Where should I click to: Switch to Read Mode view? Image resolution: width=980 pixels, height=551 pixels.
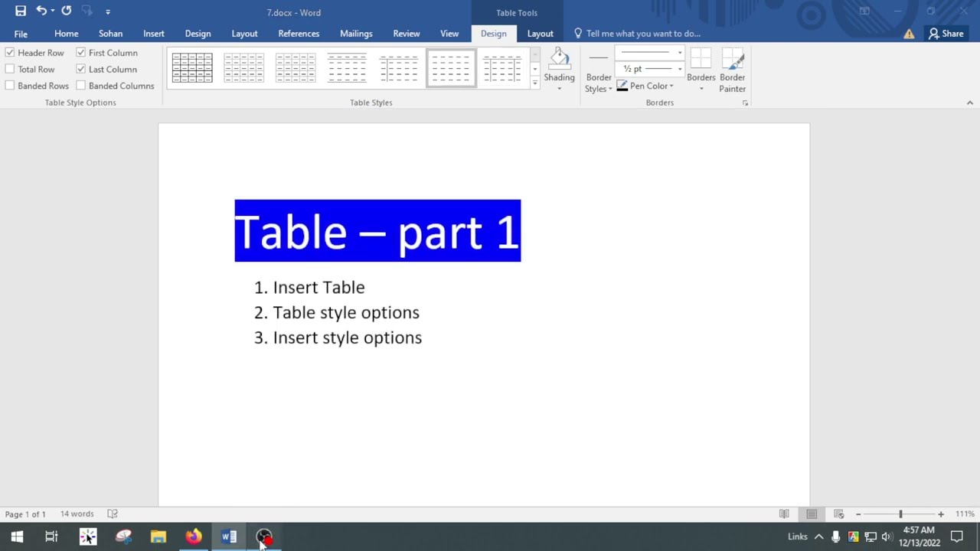(x=784, y=514)
